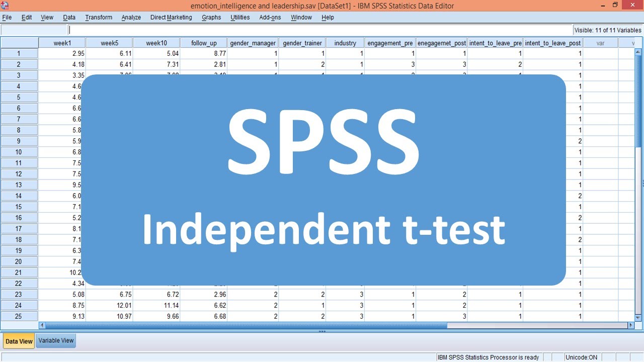Open the Help menu
Viewport: 644px width, 362px height.
(328, 17)
